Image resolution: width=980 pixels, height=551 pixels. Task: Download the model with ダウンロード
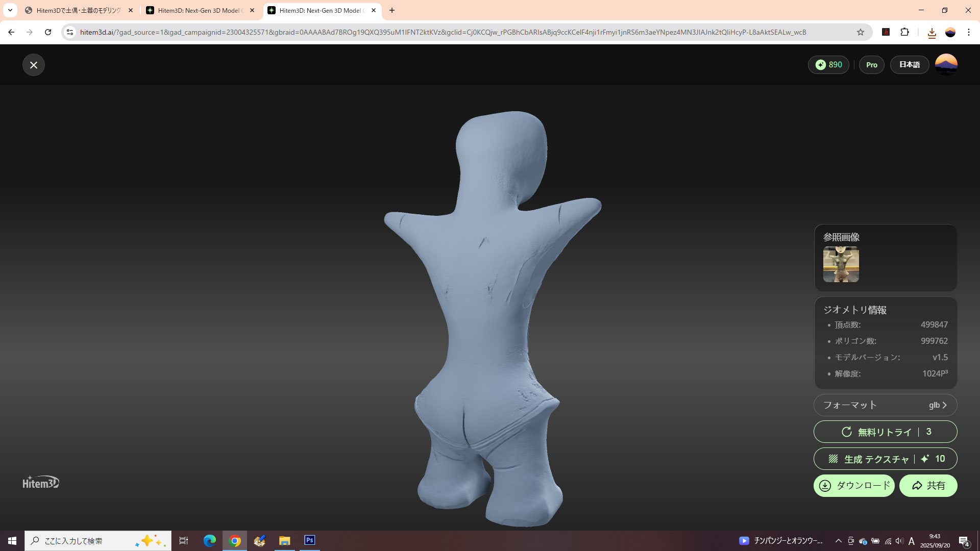[x=853, y=486]
